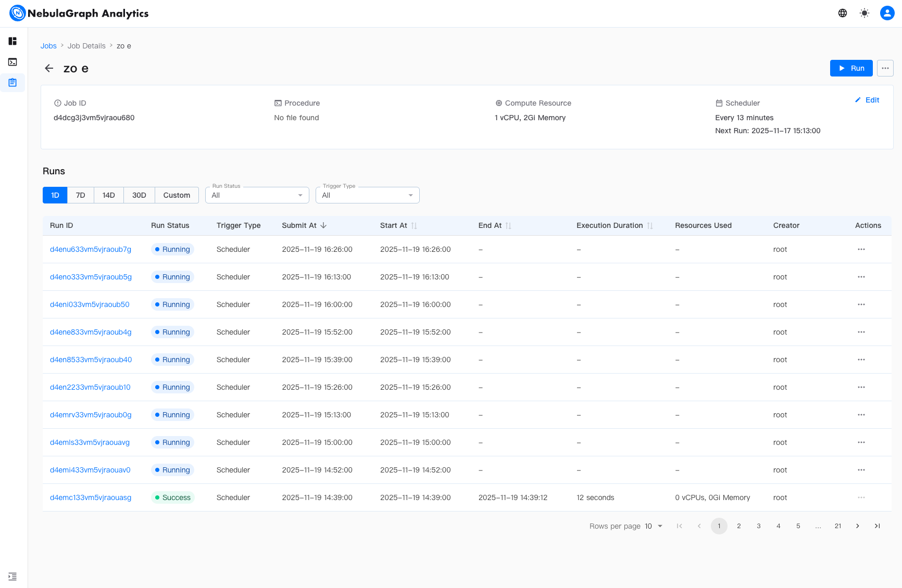Select the Jobs clipboard icon in the sidebar
The height and width of the screenshot is (588, 902).
(x=12, y=83)
